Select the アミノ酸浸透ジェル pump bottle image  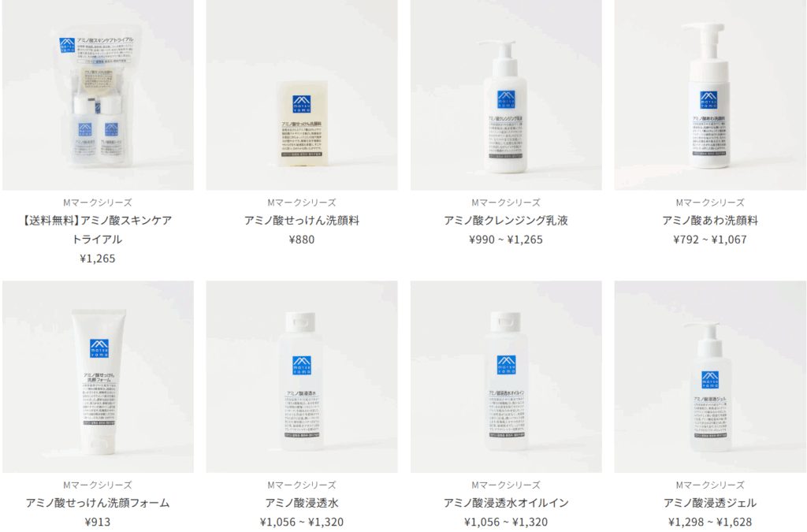coord(710,377)
